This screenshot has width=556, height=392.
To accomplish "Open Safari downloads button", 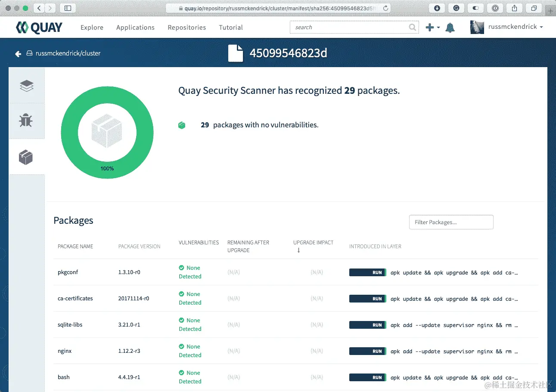I will click(x=437, y=8).
